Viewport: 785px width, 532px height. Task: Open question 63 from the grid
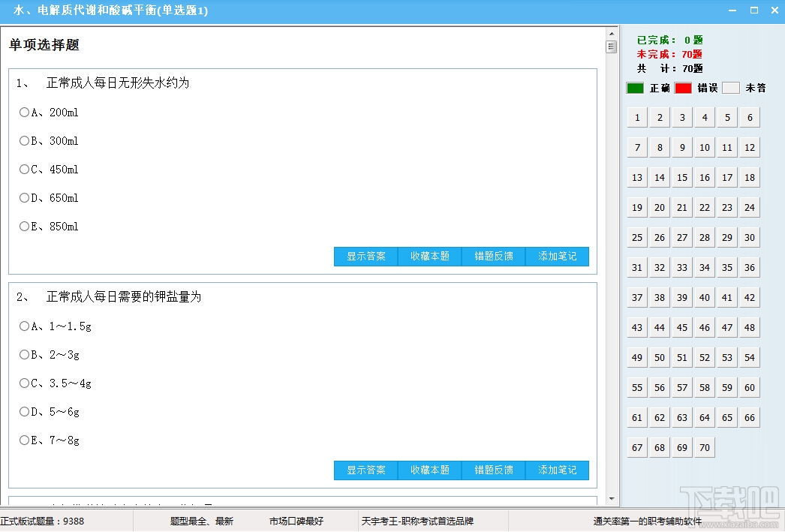pos(682,418)
